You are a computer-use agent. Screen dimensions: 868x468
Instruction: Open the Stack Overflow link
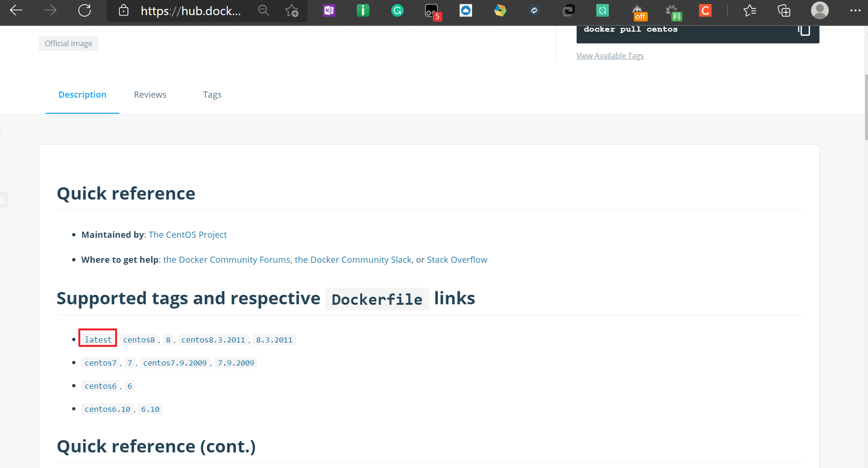[x=457, y=260]
